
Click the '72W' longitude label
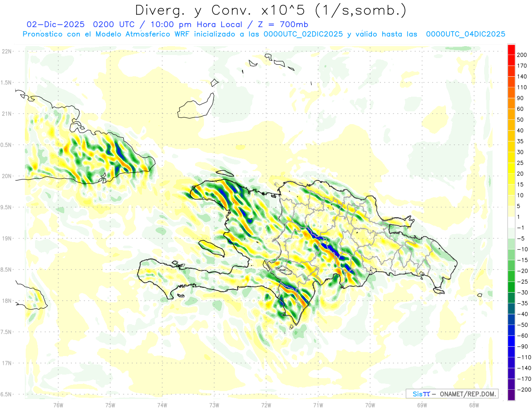(266, 405)
